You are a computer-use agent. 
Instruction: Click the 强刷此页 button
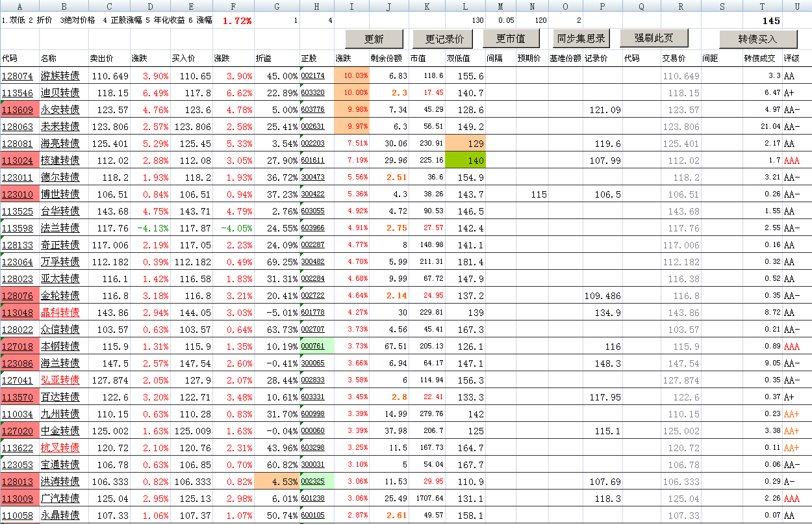[x=653, y=38]
